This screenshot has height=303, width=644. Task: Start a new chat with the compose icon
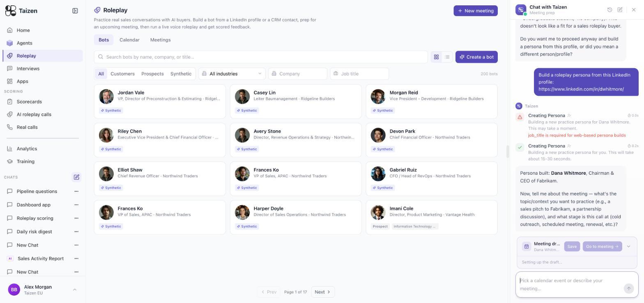[76, 177]
